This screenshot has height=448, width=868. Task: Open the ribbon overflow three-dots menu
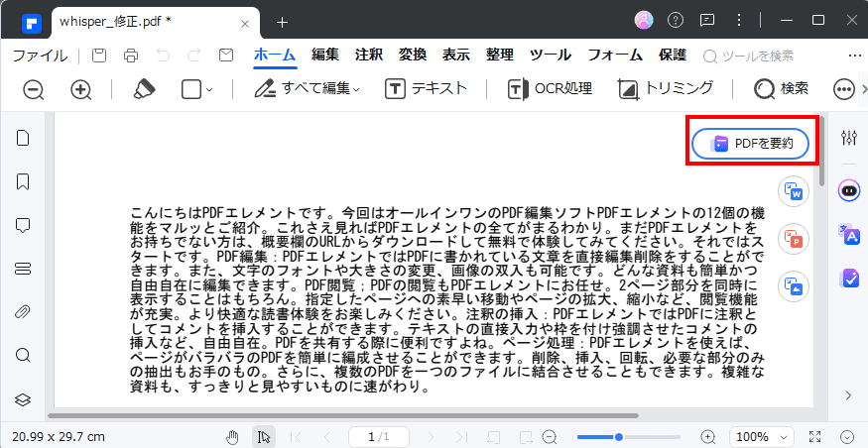(x=854, y=56)
